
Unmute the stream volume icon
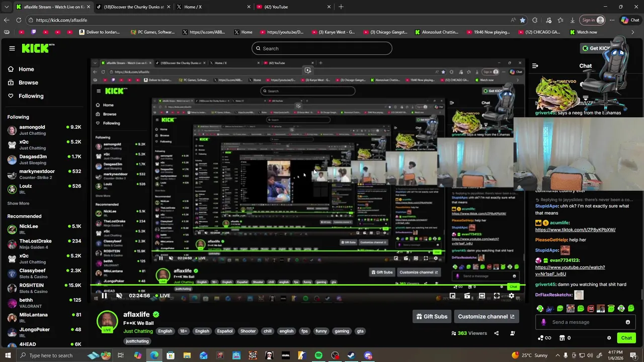[119, 296]
